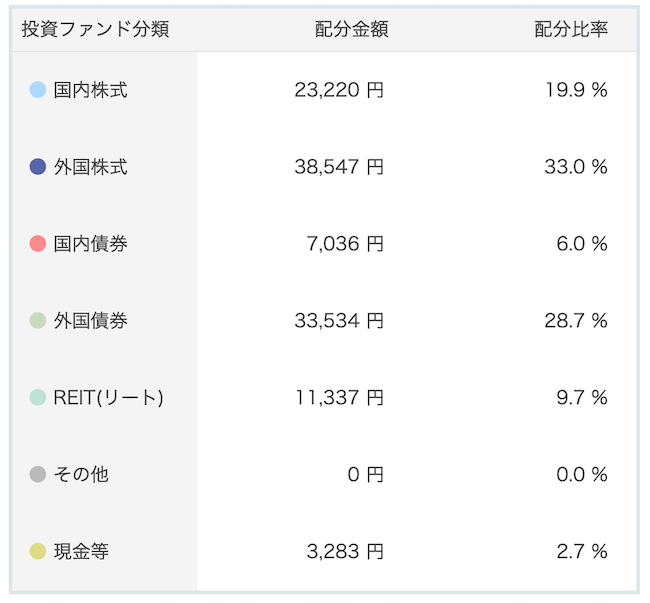Viewport: 650px width, 603px height.
Task: Click the light blue 国内株式 color dot
Action: click(38, 90)
